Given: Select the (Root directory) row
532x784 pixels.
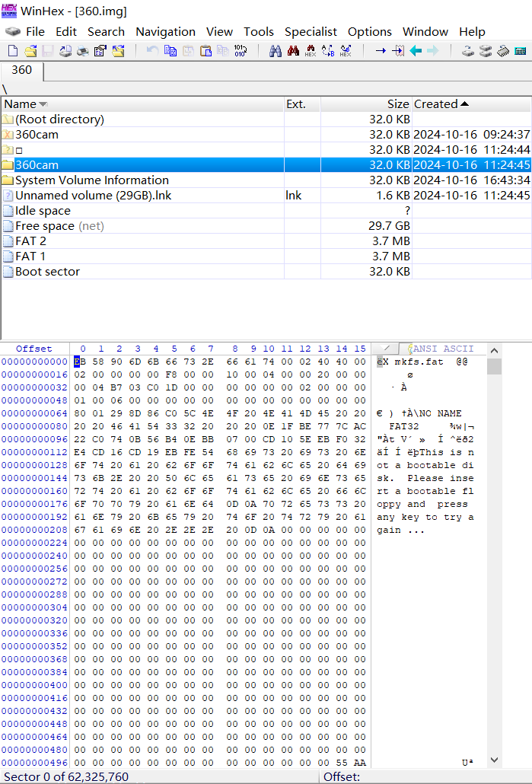Looking at the screenshot, I should (266, 120).
